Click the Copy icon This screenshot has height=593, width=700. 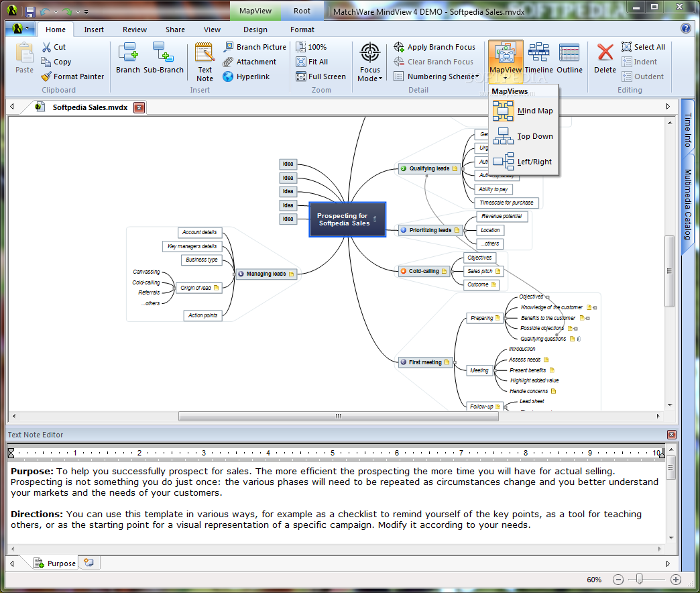click(46, 62)
